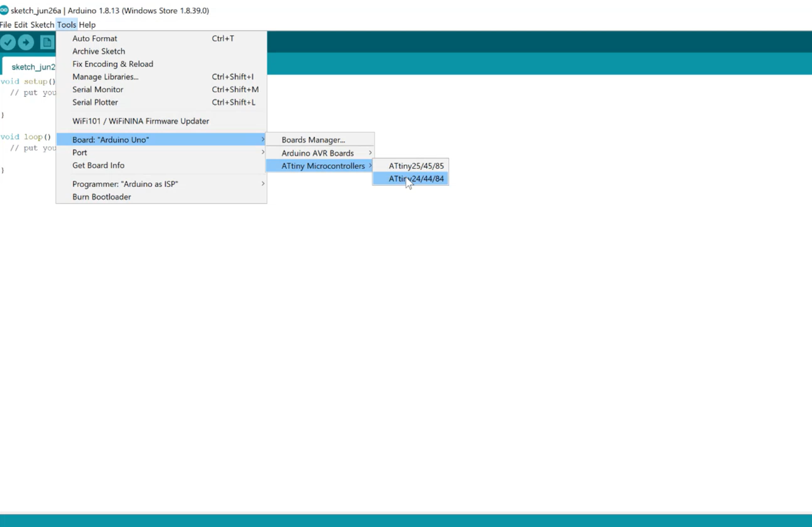Viewport: 812px width, 527px height.
Task: Click the void setup() code line
Action: click(28, 81)
